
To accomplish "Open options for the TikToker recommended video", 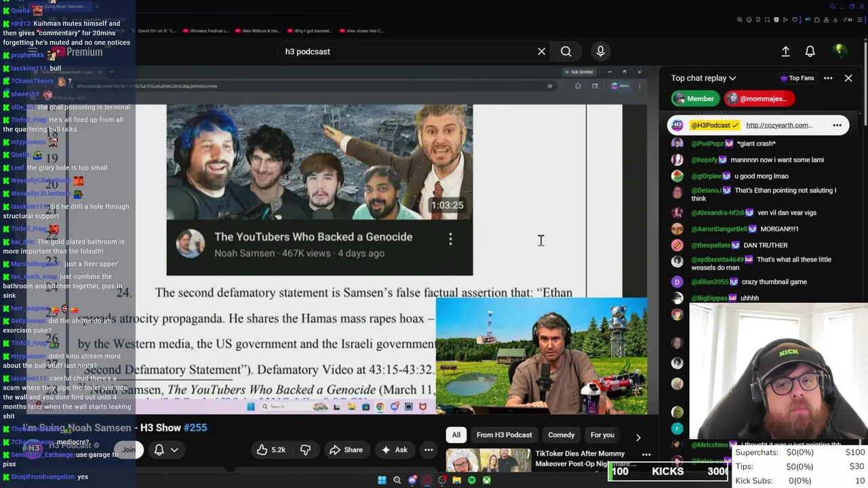I will pos(646,455).
